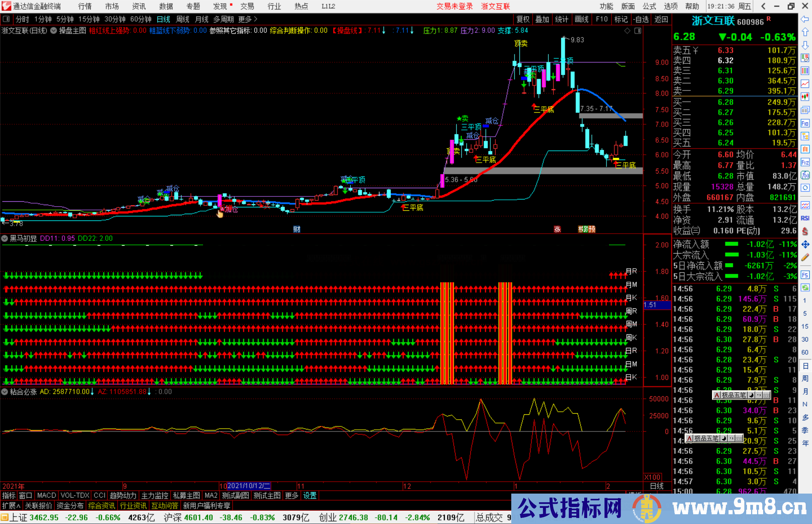This screenshot has width=812, height=524.
Task: Click the RSI indicator sidebar icon
Action: [x=805, y=218]
